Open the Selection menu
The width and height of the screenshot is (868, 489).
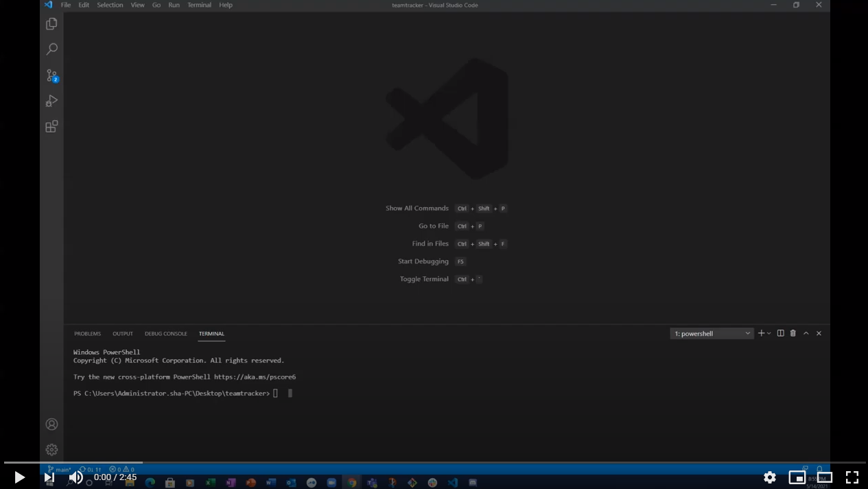110,5
